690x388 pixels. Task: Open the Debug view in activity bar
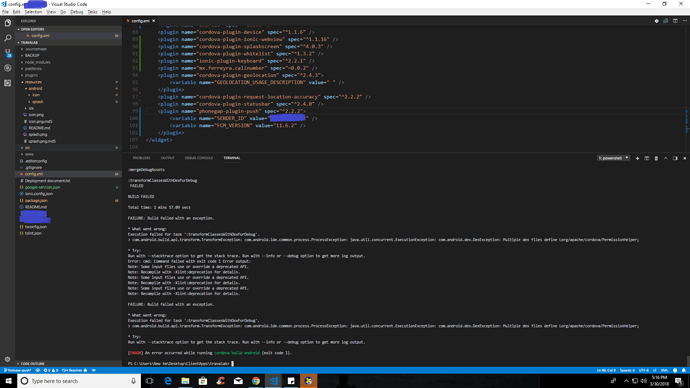(x=7, y=68)
